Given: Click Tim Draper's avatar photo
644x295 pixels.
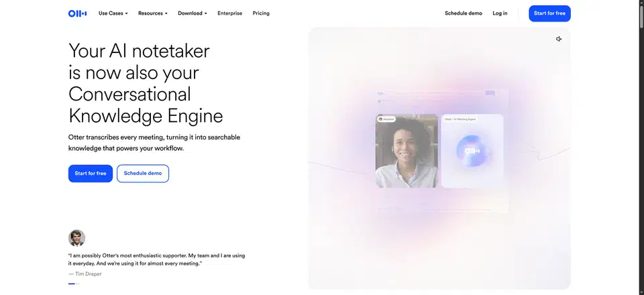Looking at the screenshot, I should 76,238.
